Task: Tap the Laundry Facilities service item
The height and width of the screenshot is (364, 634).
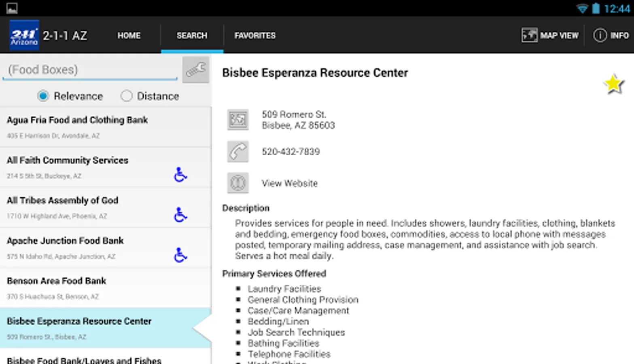Action: [284, 289]
